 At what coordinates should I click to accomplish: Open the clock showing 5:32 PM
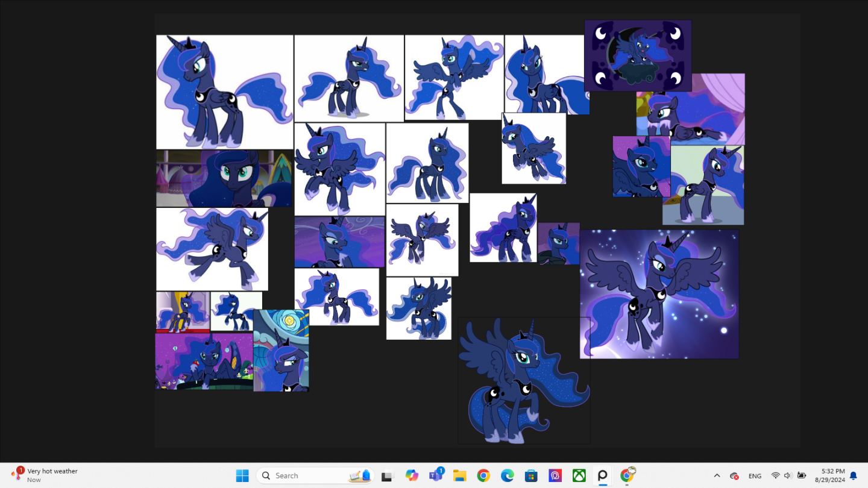click(830, 475)
